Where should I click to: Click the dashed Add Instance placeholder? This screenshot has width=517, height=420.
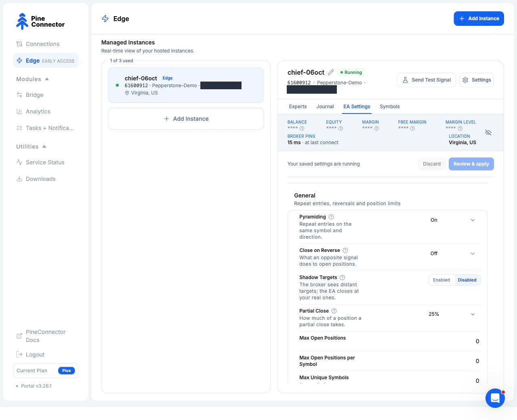[186, 119]
